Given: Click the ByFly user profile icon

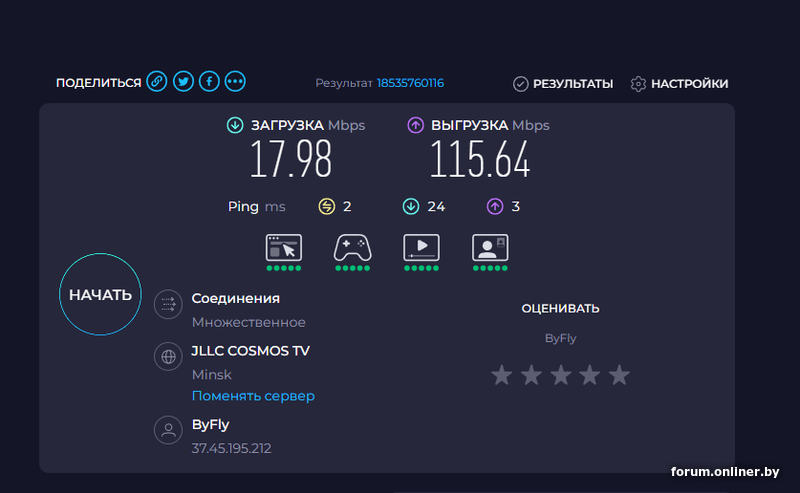Looking at the screenshot, I should click(168, 430).
